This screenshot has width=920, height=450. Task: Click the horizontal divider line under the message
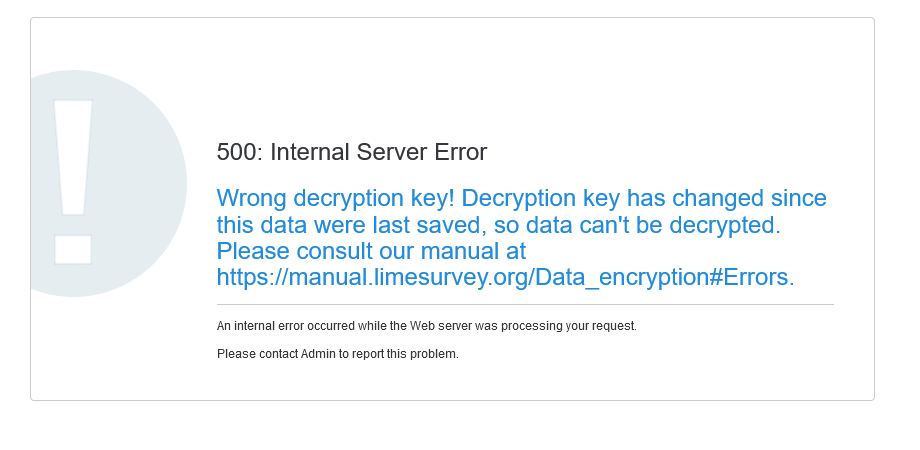click(x=525, y=304)
